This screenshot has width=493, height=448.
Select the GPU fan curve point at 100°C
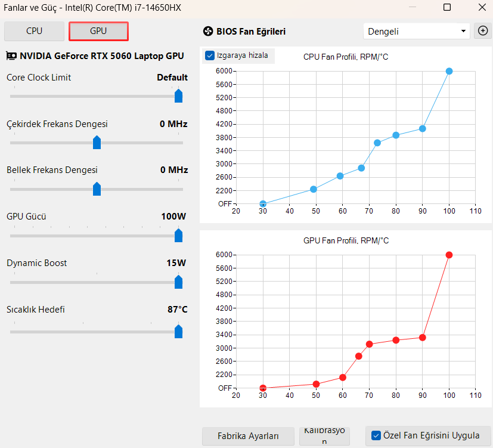click(449, 255)
